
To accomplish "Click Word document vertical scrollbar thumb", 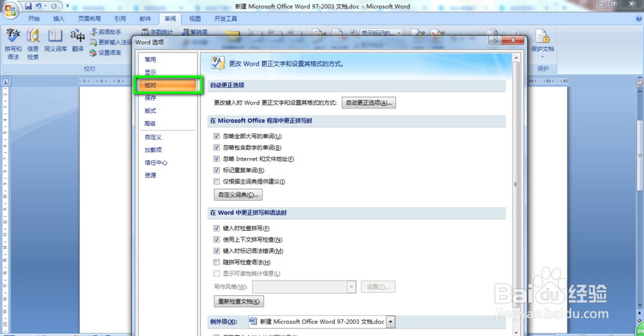I will coord(640,155).
